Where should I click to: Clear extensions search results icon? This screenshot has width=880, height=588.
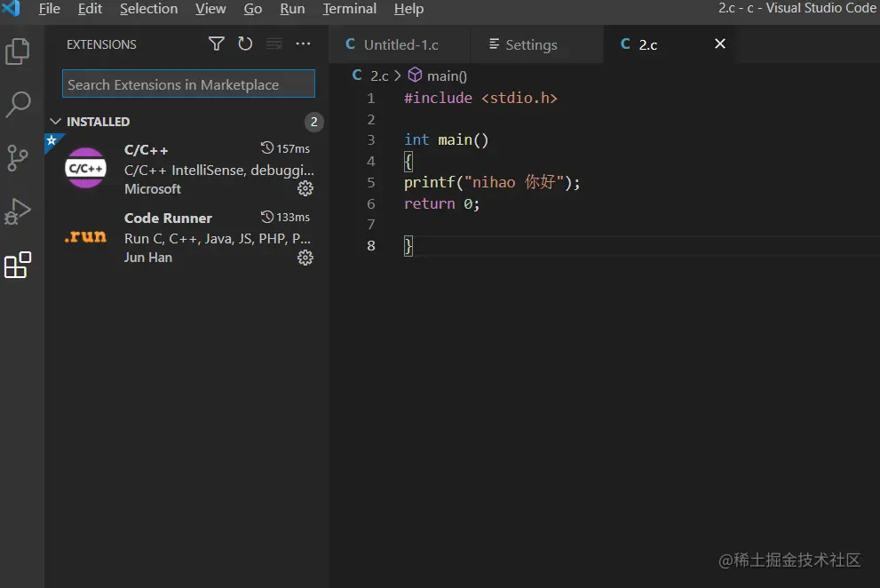point(274,44)
